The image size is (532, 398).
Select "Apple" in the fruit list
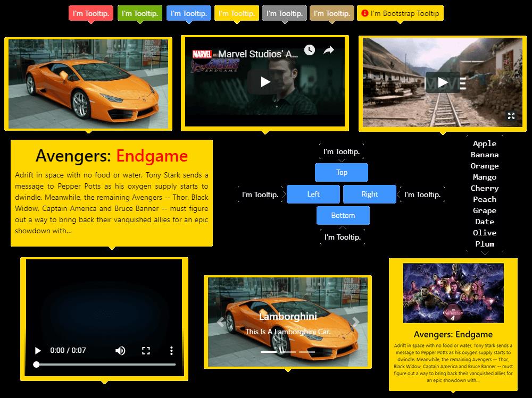tap(485, 143)
